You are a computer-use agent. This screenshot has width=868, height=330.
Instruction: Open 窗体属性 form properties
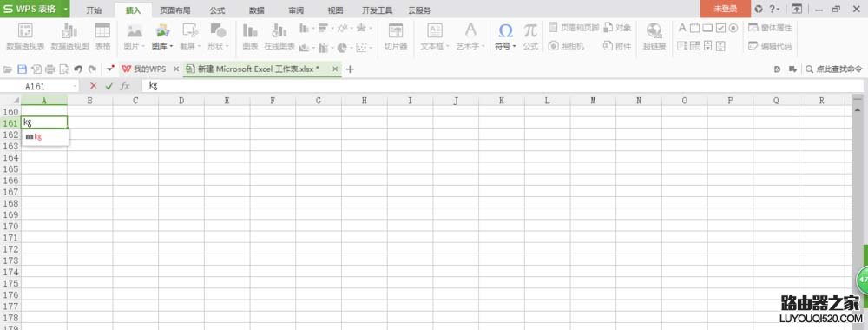[x=769, y=28]
